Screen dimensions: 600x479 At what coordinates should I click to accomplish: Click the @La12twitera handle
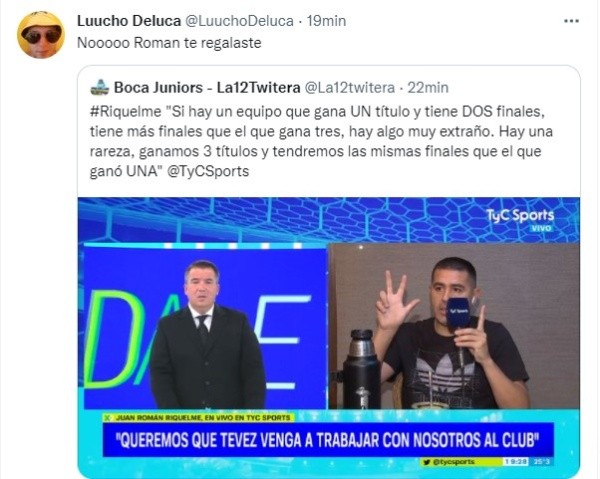tap(349, 88)
